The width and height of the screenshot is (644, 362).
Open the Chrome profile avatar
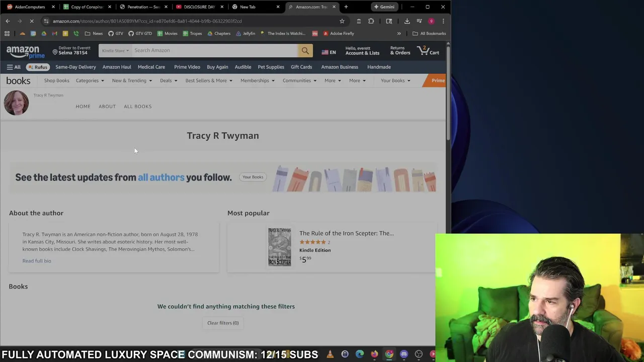point(431,21)
